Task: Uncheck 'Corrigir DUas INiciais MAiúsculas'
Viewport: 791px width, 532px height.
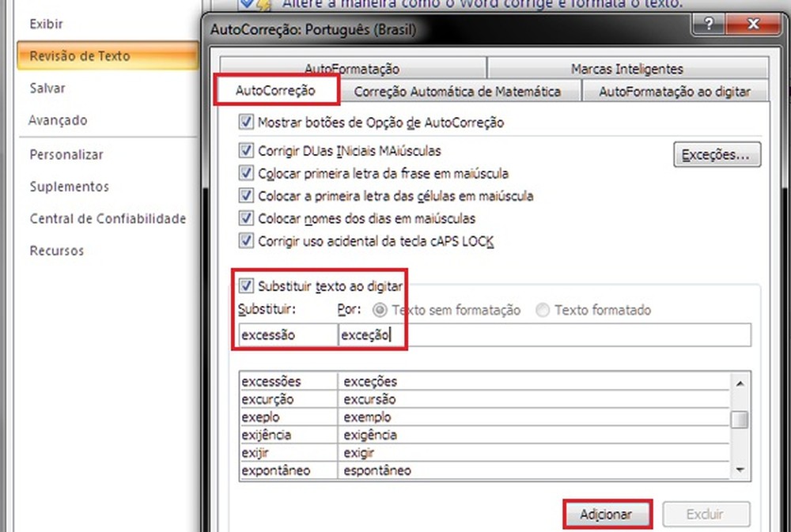Action: pos(245,150)
